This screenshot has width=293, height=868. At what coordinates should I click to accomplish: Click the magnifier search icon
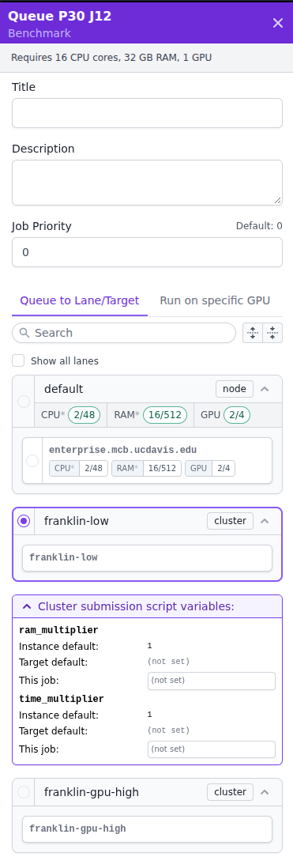click(x=24, y=333)
